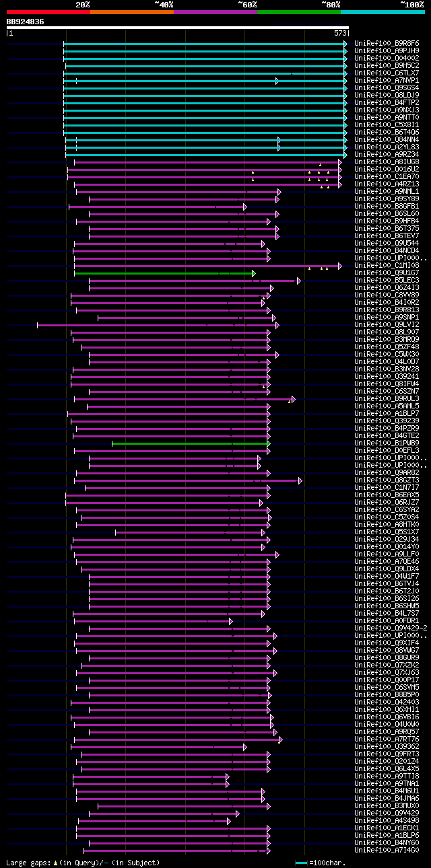431x868 pixels.
Task: Click the UniRef100_C1MI08 label
Action: [x=387, y=266]
